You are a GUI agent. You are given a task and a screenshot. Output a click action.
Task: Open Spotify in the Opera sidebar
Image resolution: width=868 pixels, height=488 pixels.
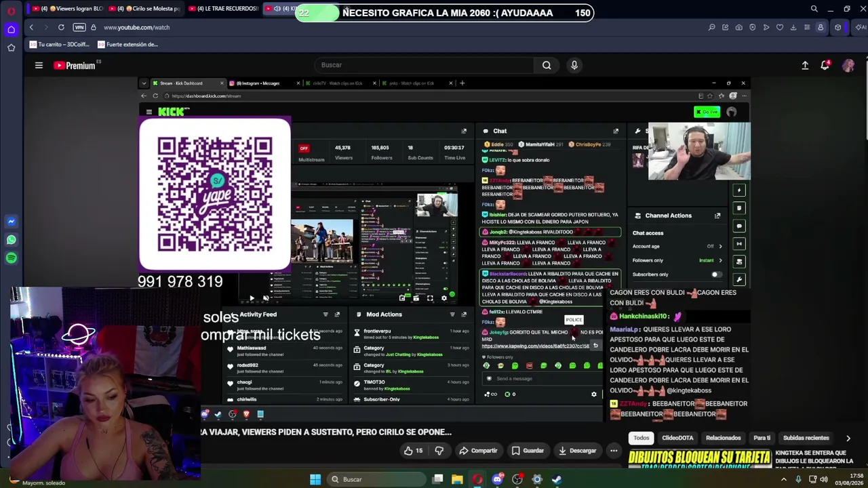(x=11, y=258)
